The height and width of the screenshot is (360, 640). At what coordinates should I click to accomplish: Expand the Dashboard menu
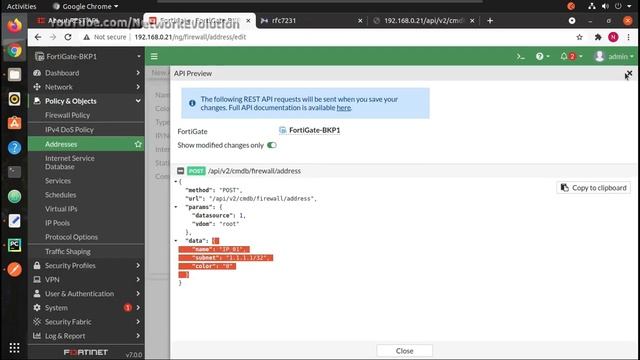[86, 73]
